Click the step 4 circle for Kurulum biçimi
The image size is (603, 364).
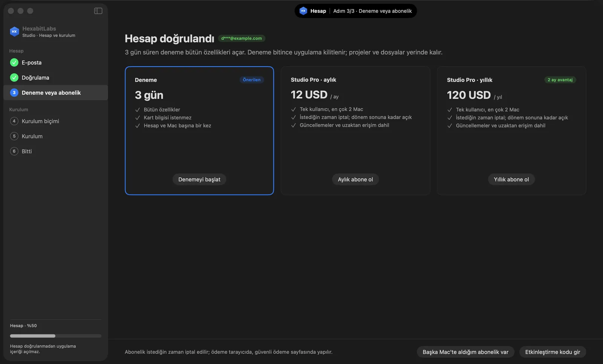tap(14, 121)
